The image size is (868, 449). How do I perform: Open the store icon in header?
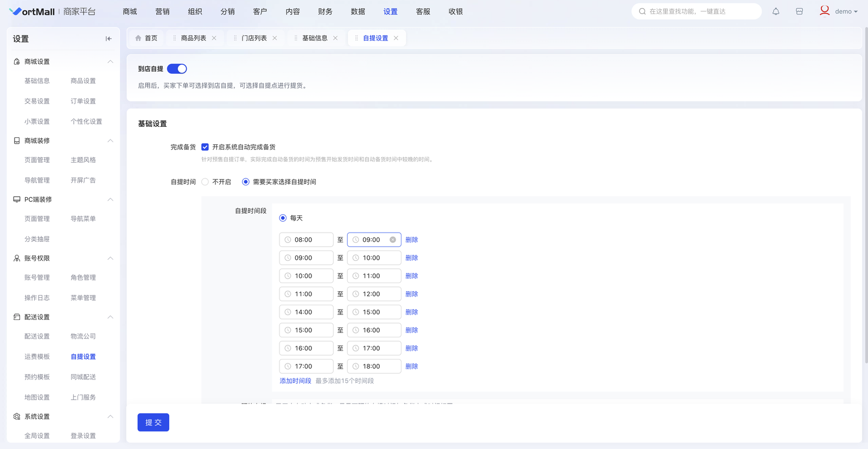tap(799, 11)
